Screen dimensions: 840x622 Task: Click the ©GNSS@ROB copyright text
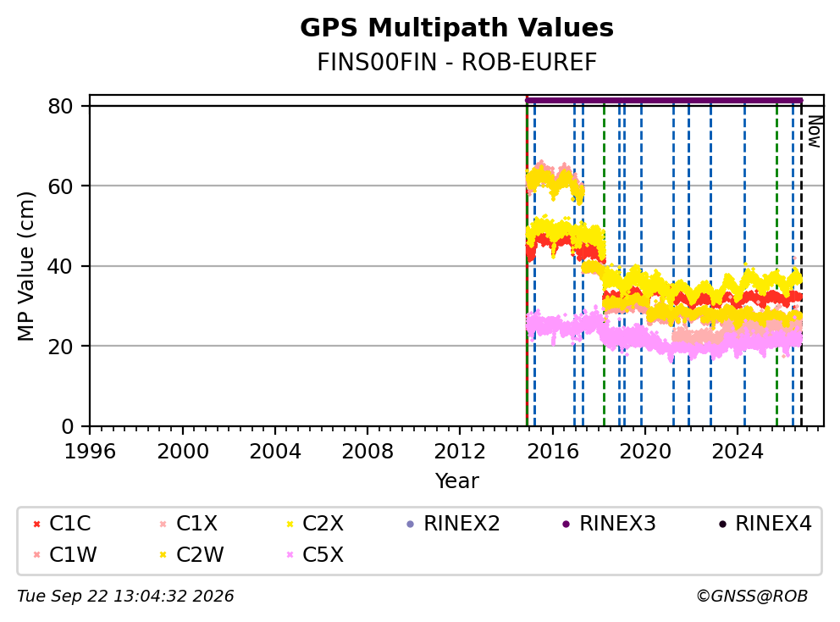(752, 596)
